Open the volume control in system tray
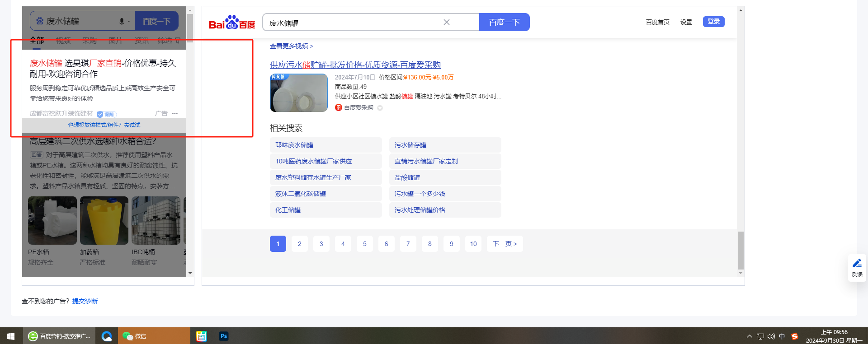This screenshot has height=344, width=868. tap(771, 336)
